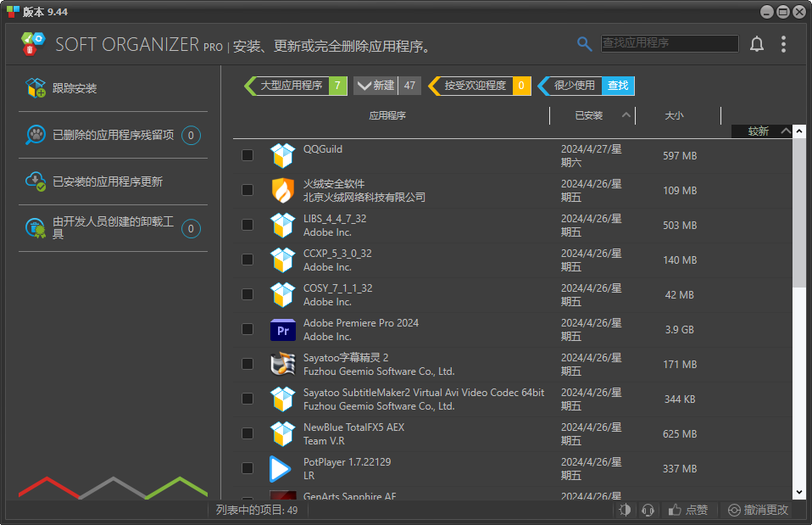Click the 撤消更改 button

pyautogui.click(x=759, y=510)
